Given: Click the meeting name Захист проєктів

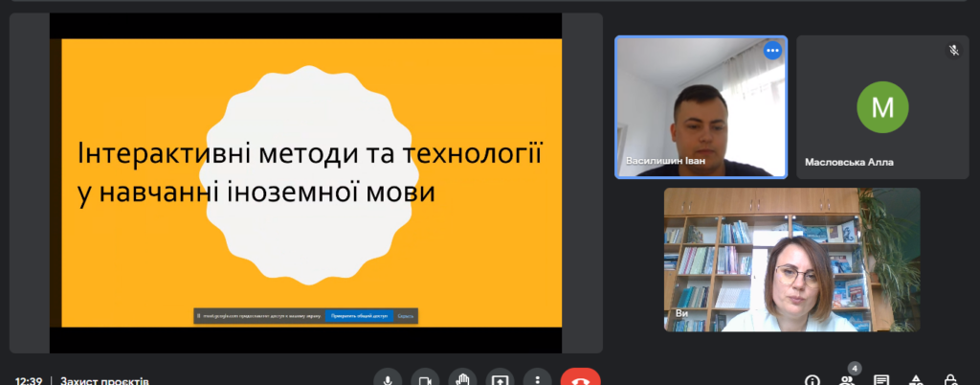Looking at the screenshot, I should (104, 380).
